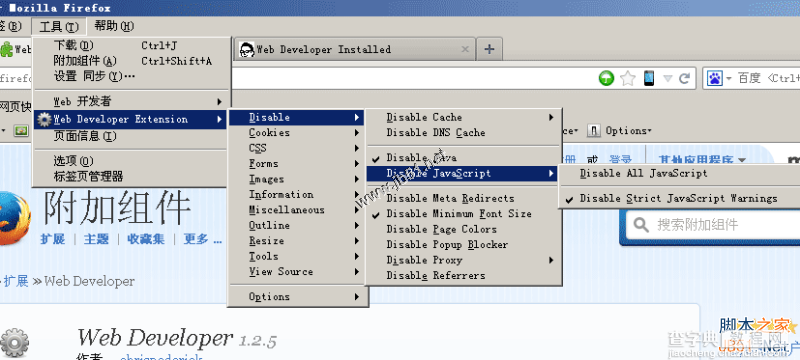The image size is (800, 360).
Task: Open the CSS submenu
Action: pyautogui.click(x=297, y=148)
